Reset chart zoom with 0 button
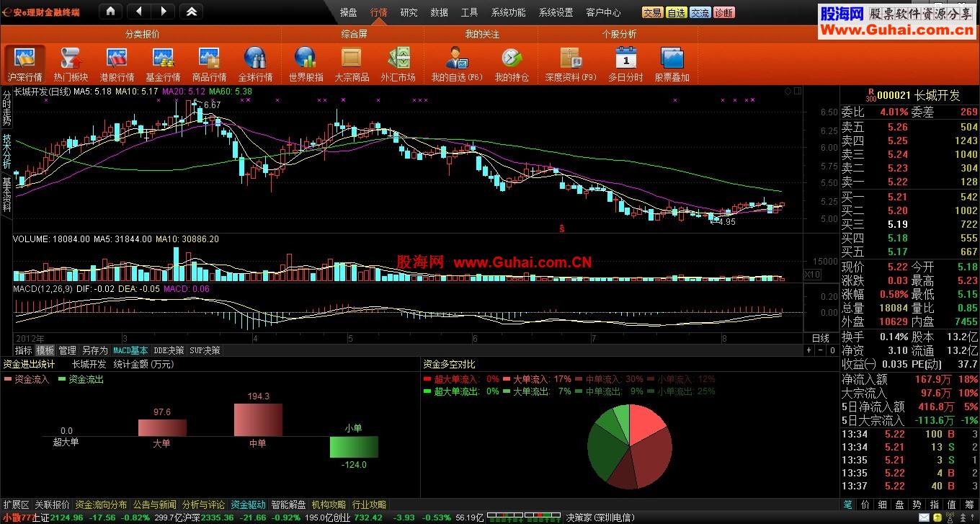 tap(831, 350)
